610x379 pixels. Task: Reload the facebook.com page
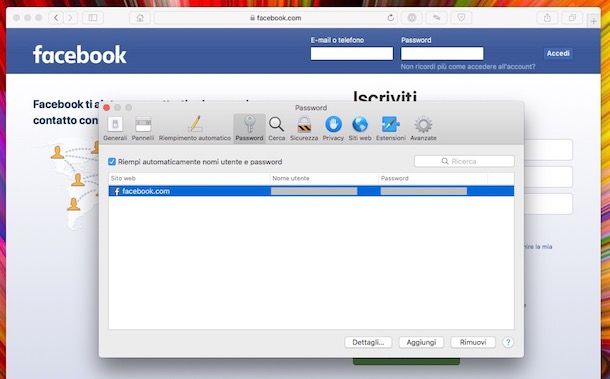(391, 18)
